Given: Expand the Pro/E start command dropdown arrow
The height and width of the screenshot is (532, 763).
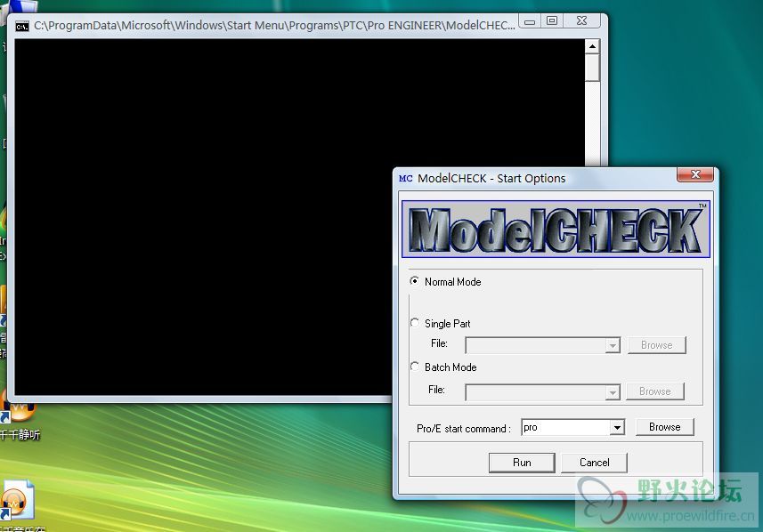Looking at the screenshot, I should [617, 427].
